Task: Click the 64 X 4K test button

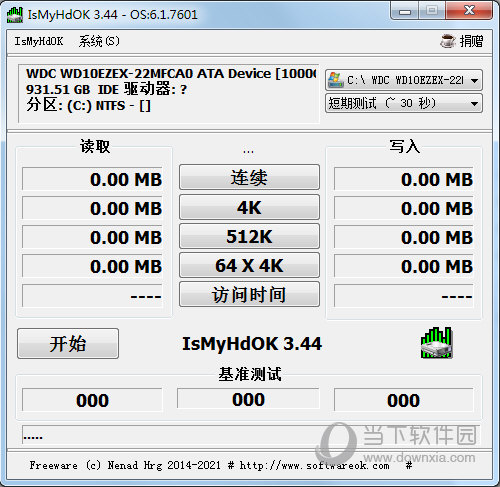Action: [249, 265]
